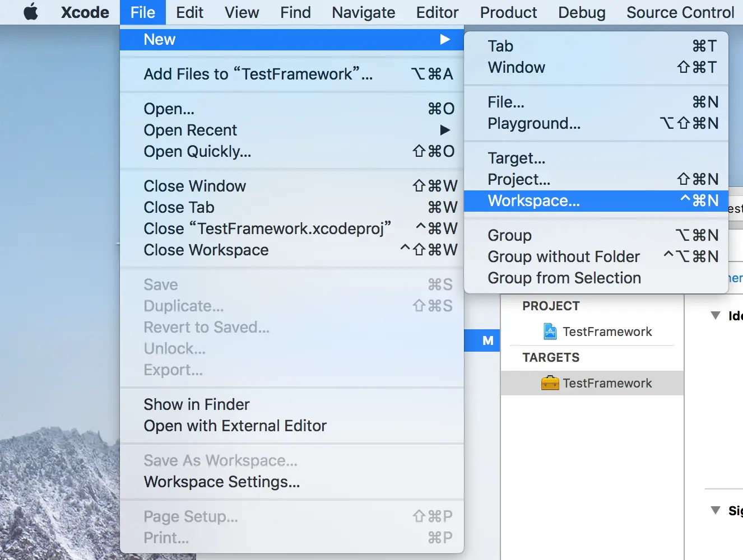Choose Add Files to "TestFramework"…
This screenshot has width=743, height=560.
pos(292,74)
